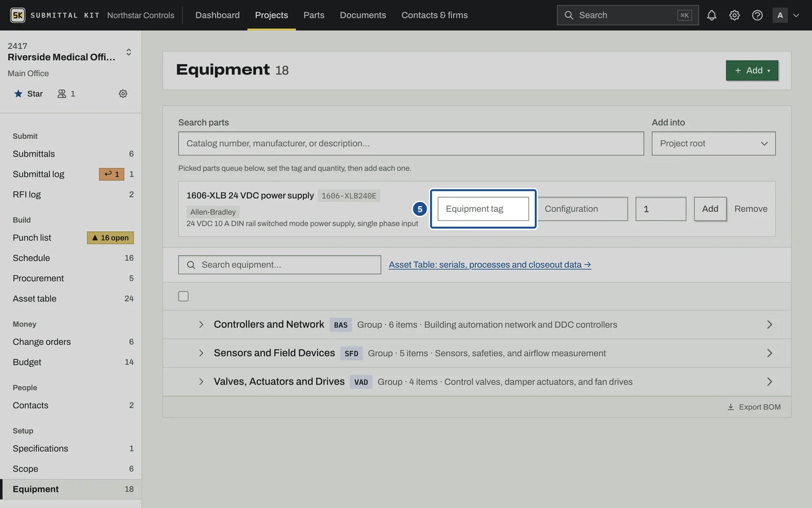Open the settings gear in top bar
This screenshot has height=508, width=812.
coord(734,15)
